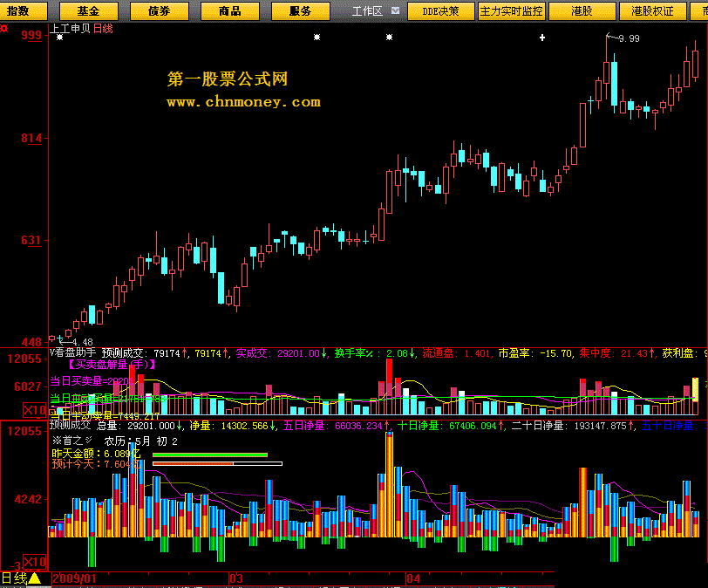
Task: Click the star marker above the March candles
Action: pyautogui.click(x=317, y=37)
